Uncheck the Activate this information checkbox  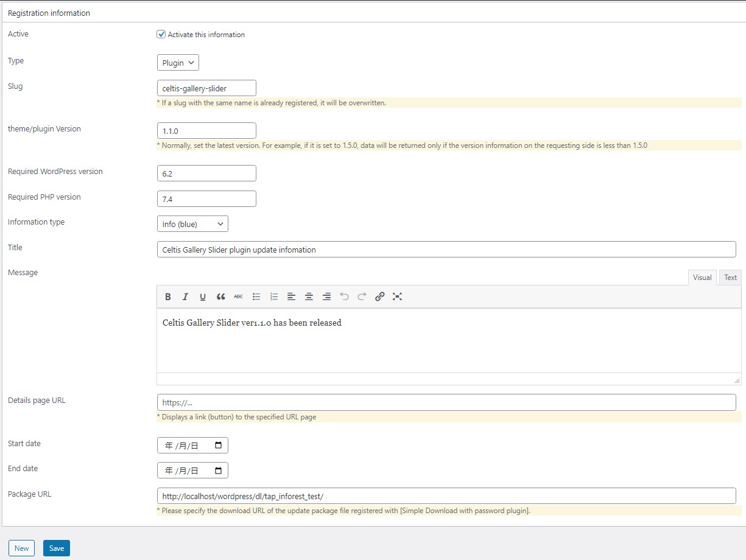click(x=161, y=34)
